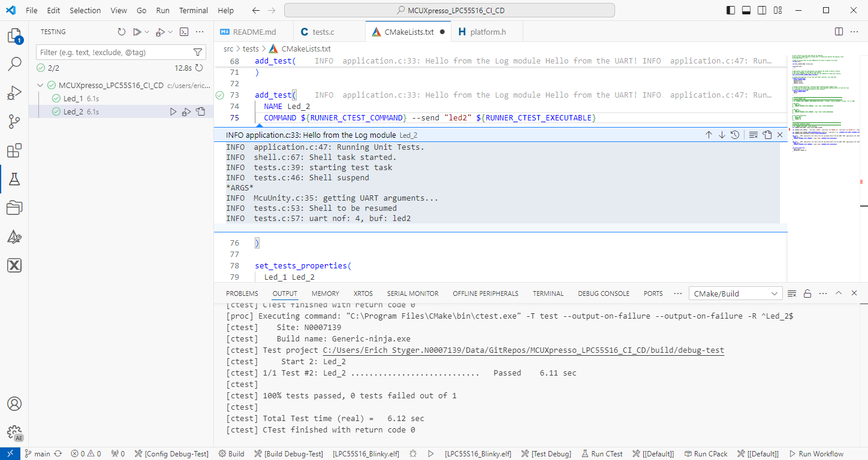Click Show Output terminal icon in Testing header
868x460 pixels.
pyautogui.click(x=185, y=32)
